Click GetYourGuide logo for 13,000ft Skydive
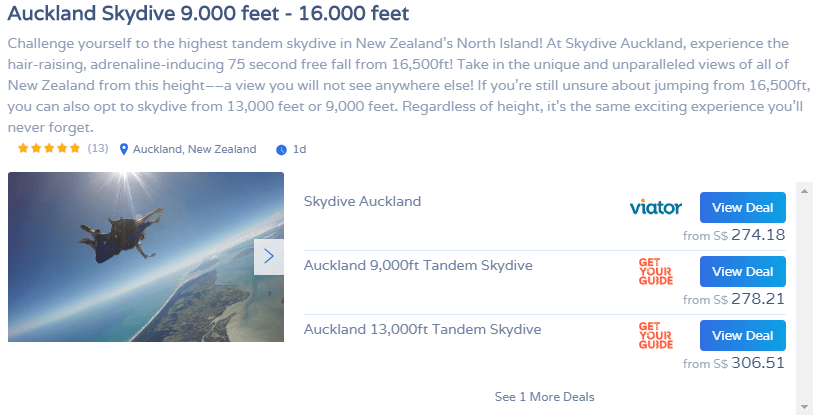 click(x=656, y=335)
